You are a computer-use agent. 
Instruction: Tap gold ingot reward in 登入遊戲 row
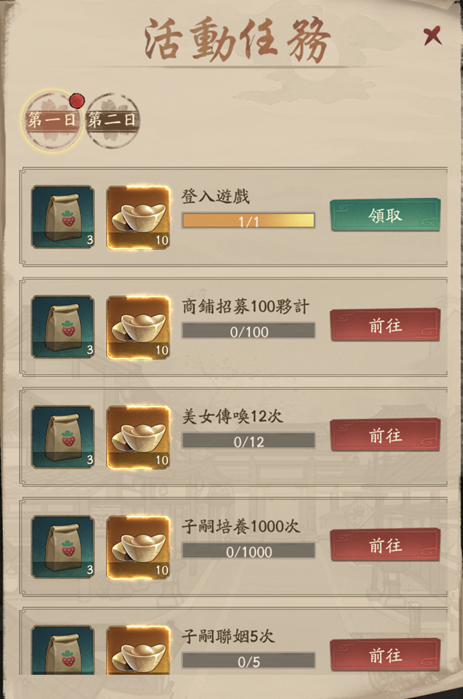tap(138, 217)
